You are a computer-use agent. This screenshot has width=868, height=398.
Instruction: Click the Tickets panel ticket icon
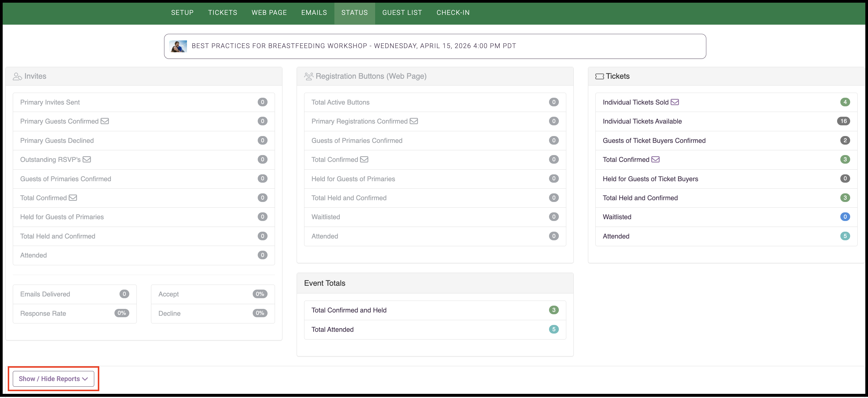click(600, 76)
